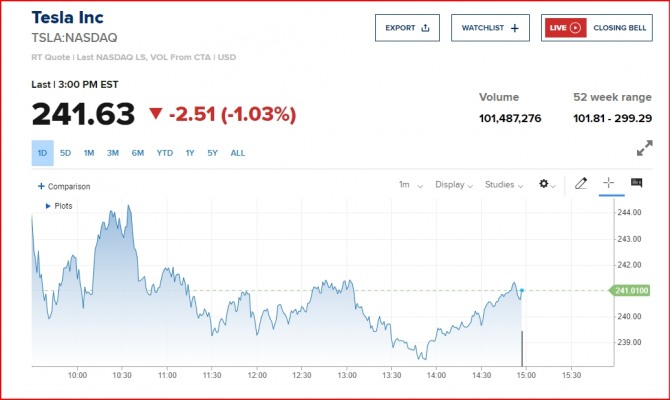Expand the chart to fullscreen
This screenshot has width=670, height=400.
point(645,148)
